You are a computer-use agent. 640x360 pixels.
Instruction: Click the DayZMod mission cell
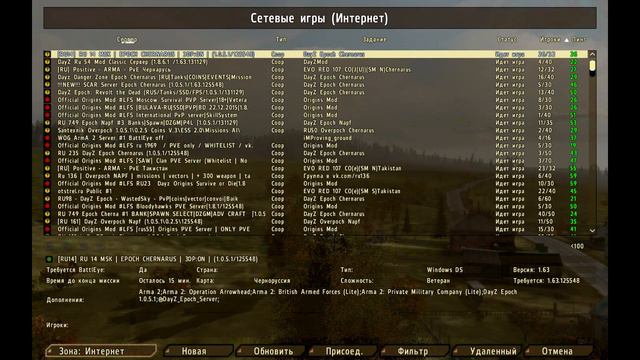point(316,62)
